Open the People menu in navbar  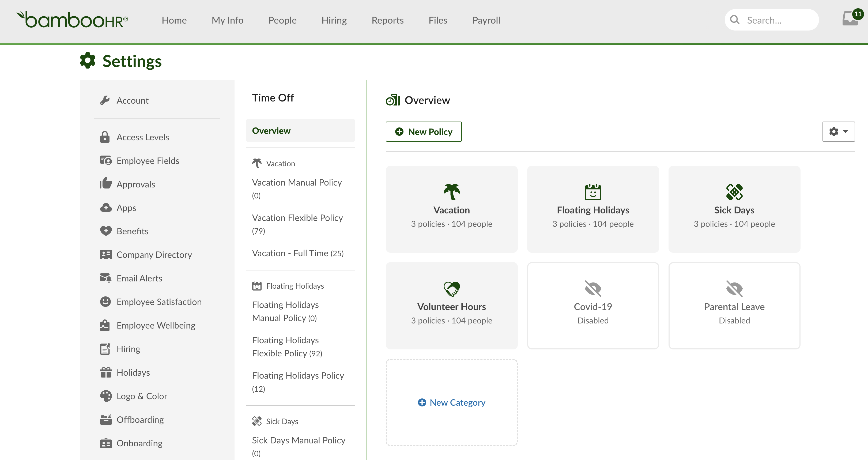(x=282, y=20)
